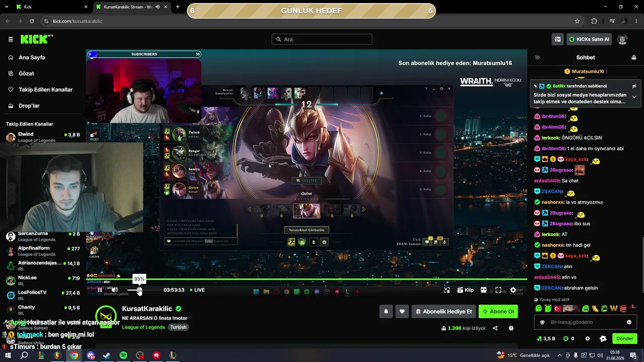Screen dimensions: 644x362
Task: Enter fullscreen on the stream player
Action: click(498, 290)
